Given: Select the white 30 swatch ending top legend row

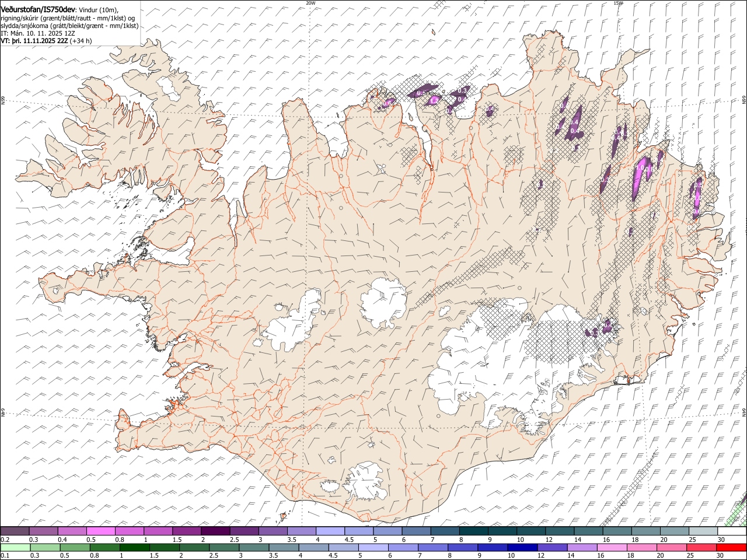Looking at the screenshot, I should pyautogui.click(x=732, y=531).
